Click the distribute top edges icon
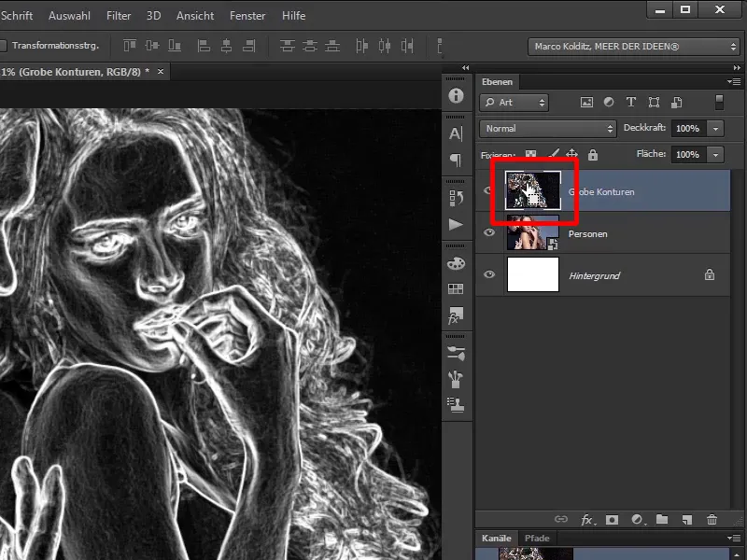The image size is (747, 560). point(288,46)
